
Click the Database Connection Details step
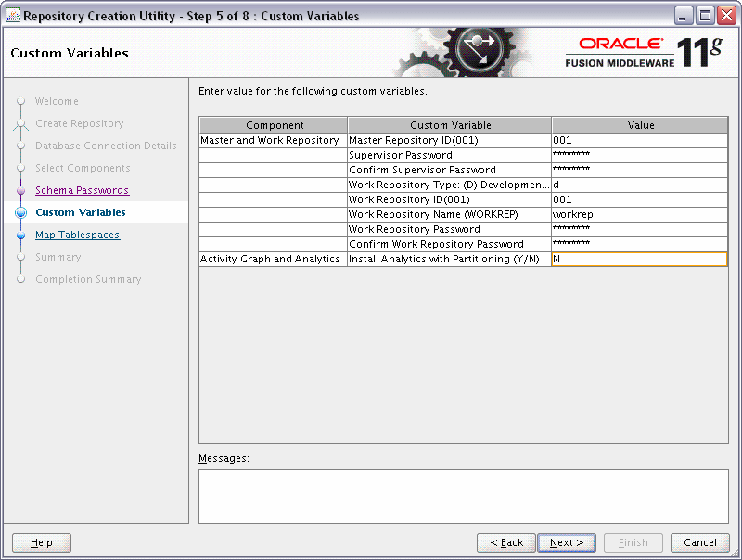pos(106,146)
